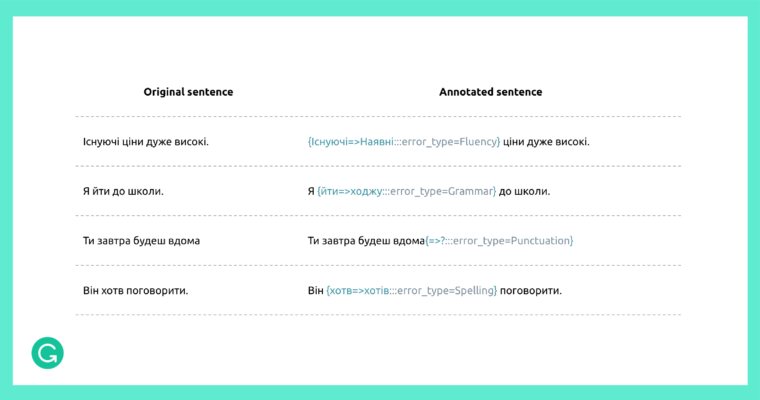
Task: Click "йти" in the Original sentence column
Action: pyautogui.click(x=104, y=191)
